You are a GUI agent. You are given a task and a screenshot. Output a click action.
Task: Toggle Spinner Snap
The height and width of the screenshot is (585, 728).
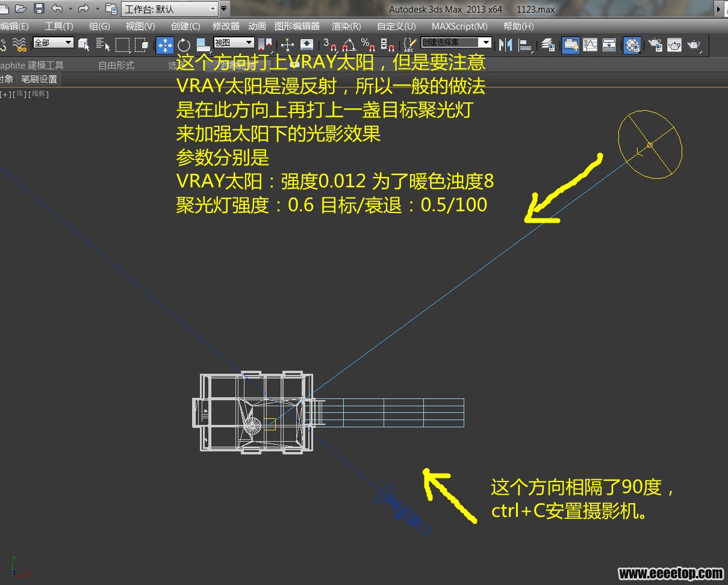pos(388,45)
